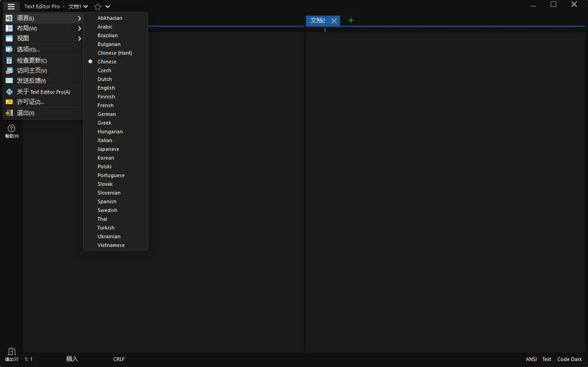
Task: Select the 退出(X) menu entry
Action: pyautogui.click(x=44, y=113)
